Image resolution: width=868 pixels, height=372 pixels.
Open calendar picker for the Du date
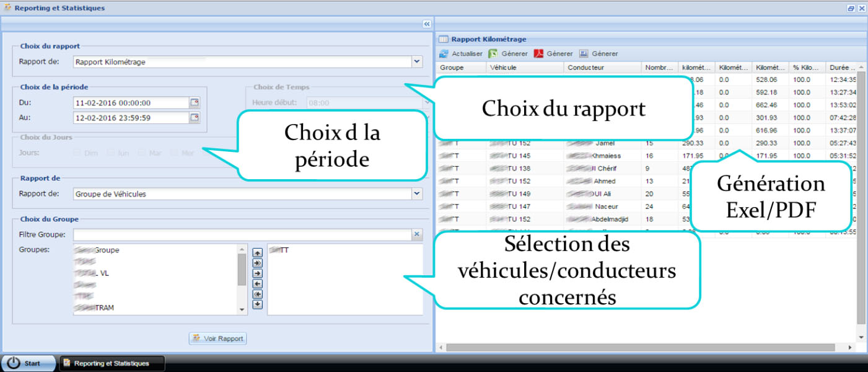195,103
